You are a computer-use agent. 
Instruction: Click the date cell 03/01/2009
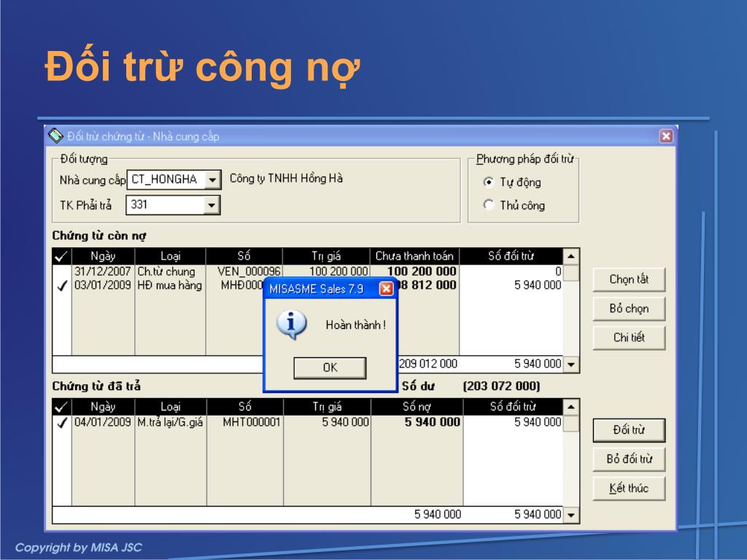point(102,285)
